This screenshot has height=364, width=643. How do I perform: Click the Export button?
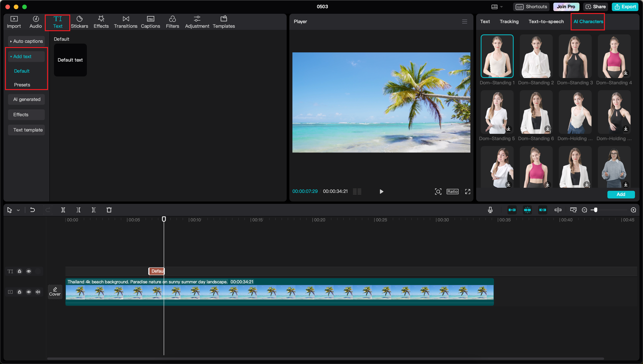(625, 7)
